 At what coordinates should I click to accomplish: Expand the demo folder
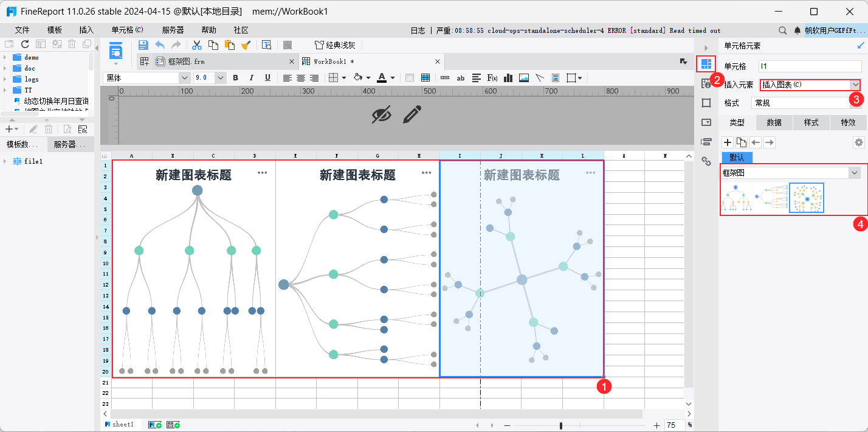[5, 57]
